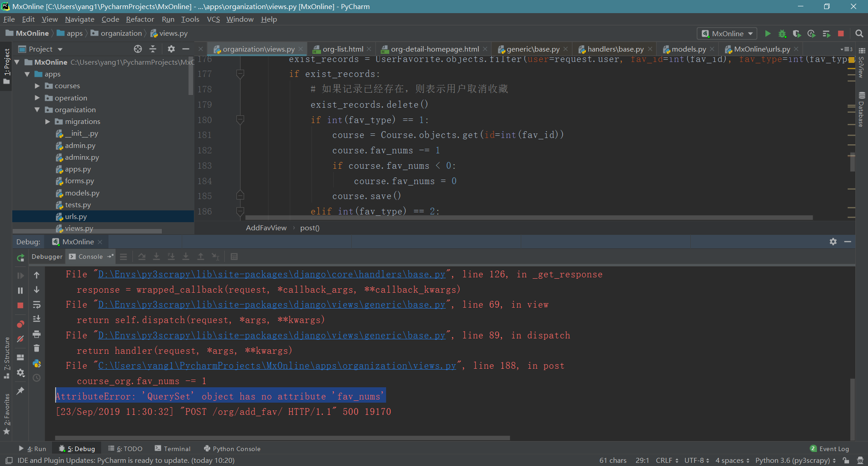Print the console output
Screen dimensions: 868x466
point(37,334)
